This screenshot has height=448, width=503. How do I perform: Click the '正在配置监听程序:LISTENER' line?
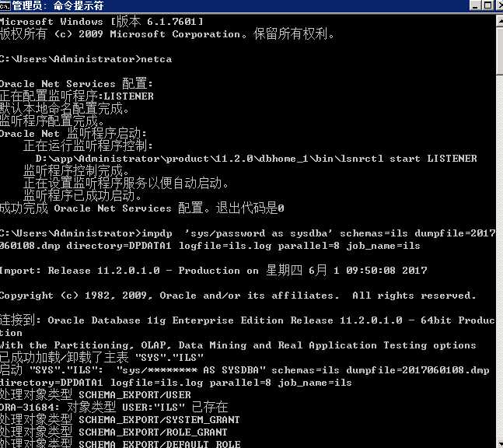(77, 96)
